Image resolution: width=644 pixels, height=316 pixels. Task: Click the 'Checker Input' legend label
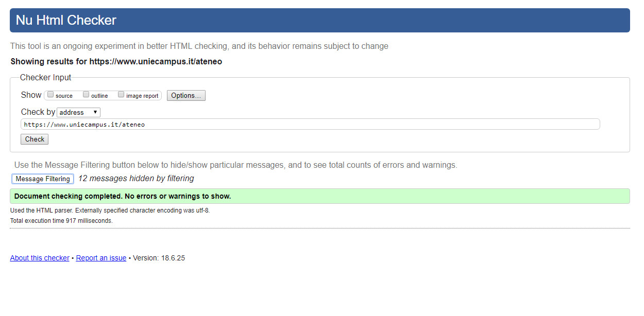point(46,78)
